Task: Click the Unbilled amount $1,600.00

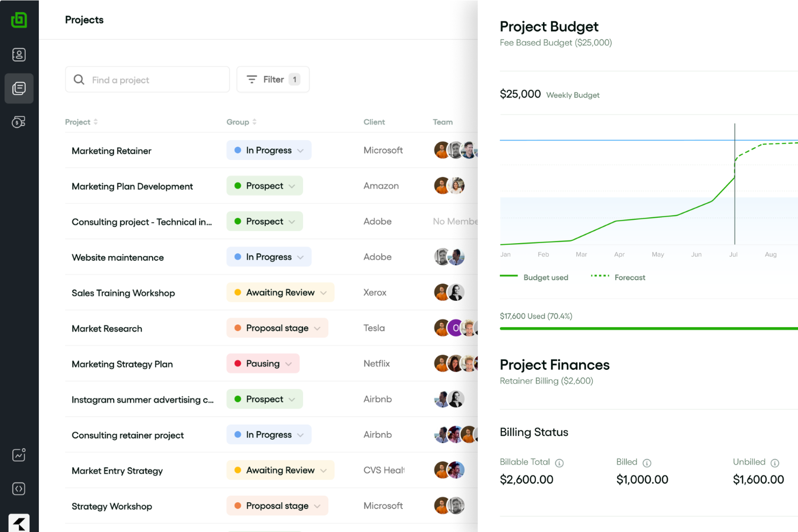Action: (758, 480)
